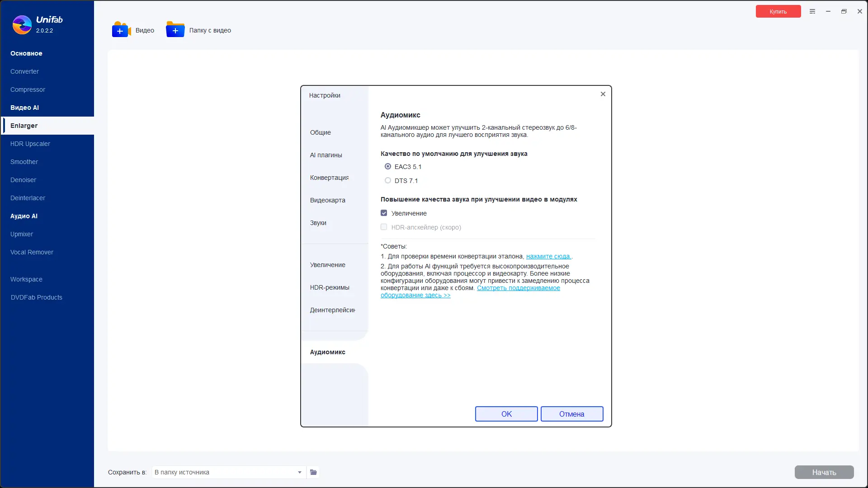Select EAC3 5.1 radio button
The image size is (868, 488).
click(x=388, y=167)
